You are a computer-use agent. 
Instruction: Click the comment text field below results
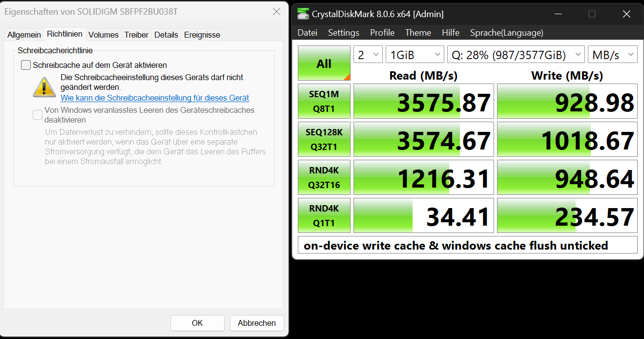[467, 245]
